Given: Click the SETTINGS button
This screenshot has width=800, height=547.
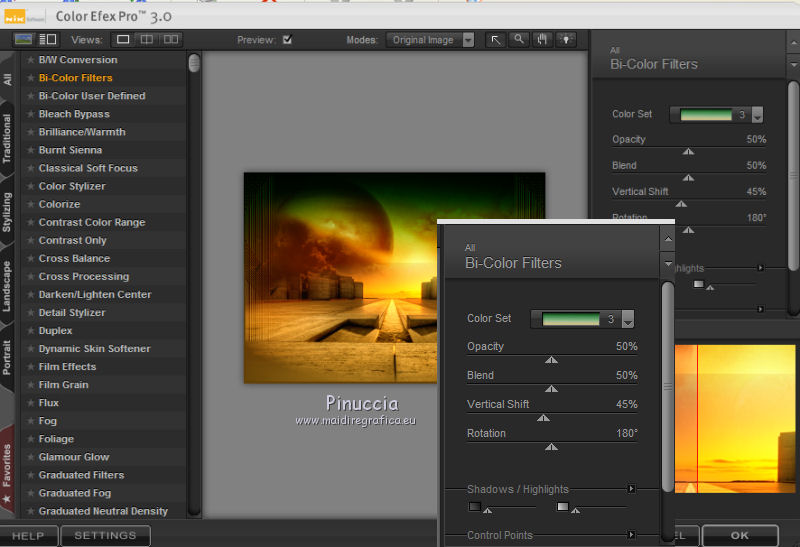Looking at the screenshot, I should click(x=105, y=535).
